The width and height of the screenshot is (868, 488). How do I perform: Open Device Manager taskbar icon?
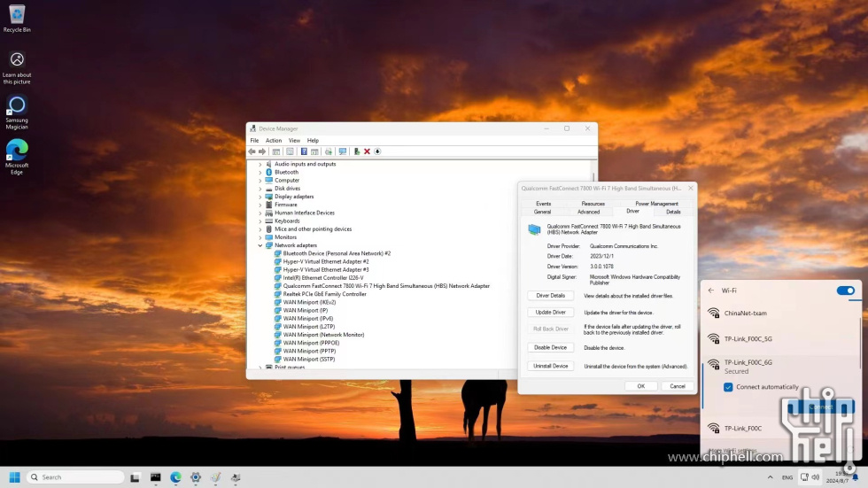click(236, 477)
